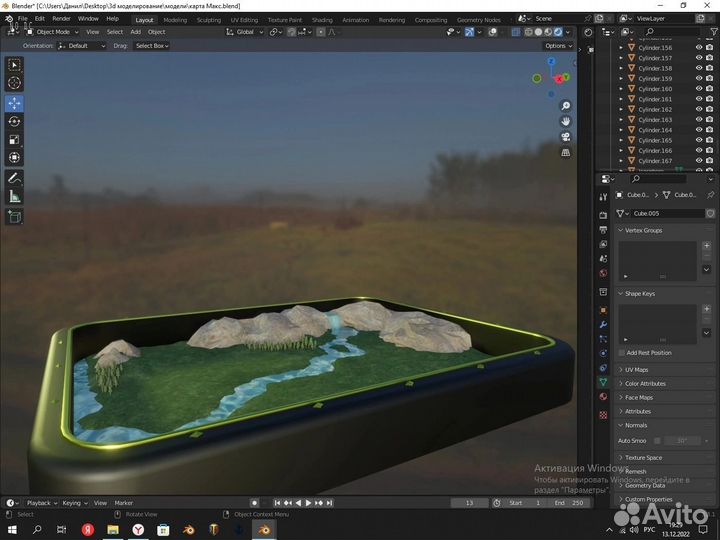Viewport: 720px width, 540px height.
Task: Open the Physics properties tab
Action: pyautogui.click(x=603, y=353)
